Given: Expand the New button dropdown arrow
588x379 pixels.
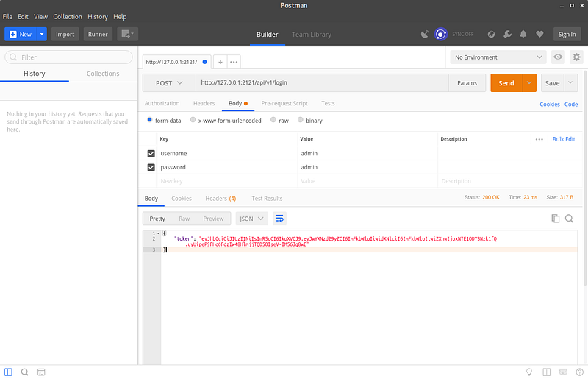Looking at the screenshot, I should pyautogui.click(x=42, y=34).
